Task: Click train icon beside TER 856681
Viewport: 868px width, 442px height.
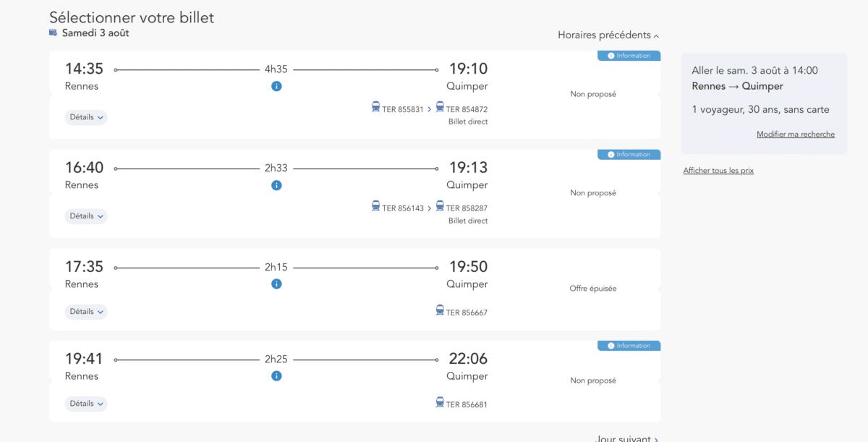Action: point(440,402)
